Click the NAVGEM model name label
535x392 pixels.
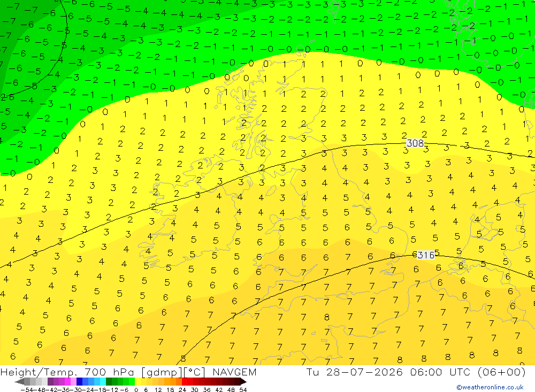(x=234, y=372)
